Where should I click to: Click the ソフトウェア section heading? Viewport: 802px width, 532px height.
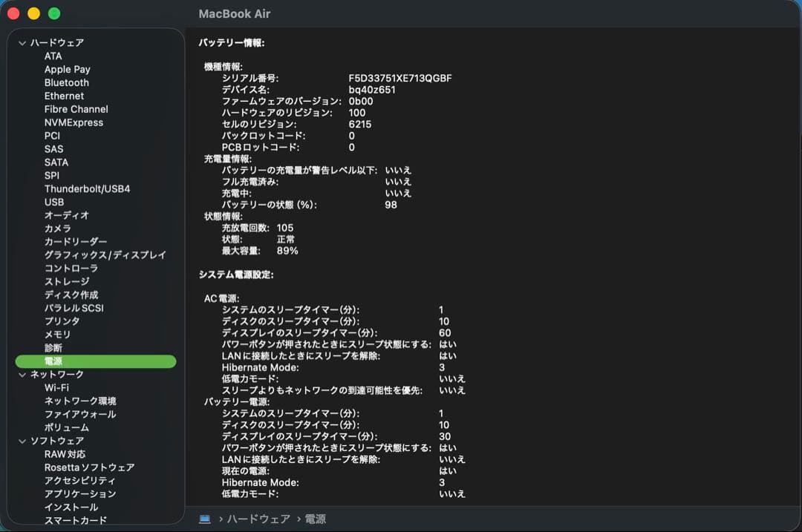pos(56,441)
